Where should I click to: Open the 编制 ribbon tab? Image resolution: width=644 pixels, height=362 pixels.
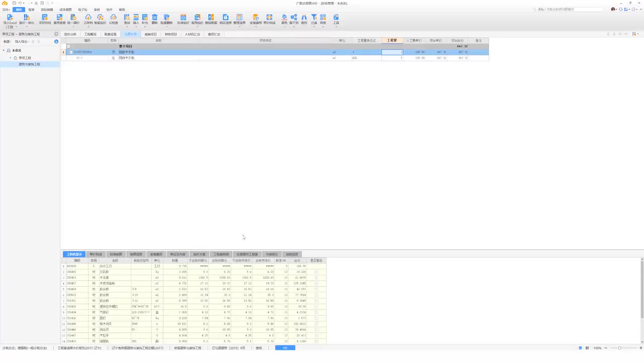(19, 10)
